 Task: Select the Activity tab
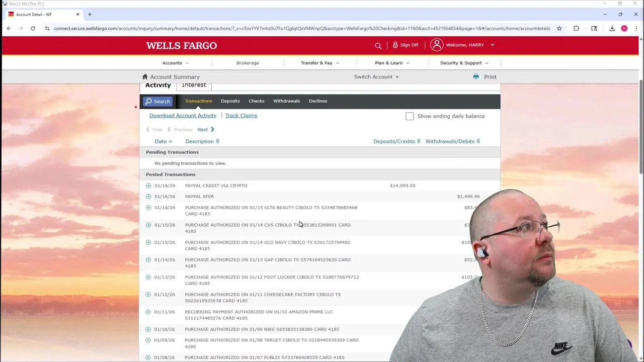pyautogui.click(x=158, y=85)
